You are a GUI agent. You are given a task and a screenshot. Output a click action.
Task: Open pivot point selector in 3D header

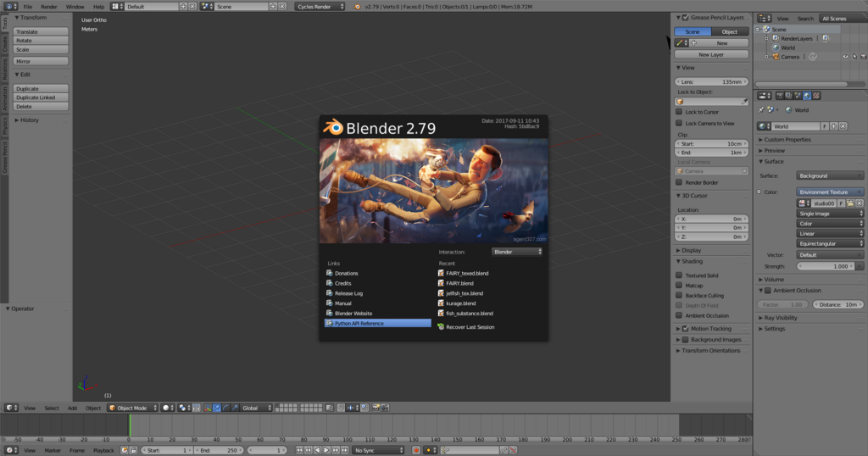(184, 408)
